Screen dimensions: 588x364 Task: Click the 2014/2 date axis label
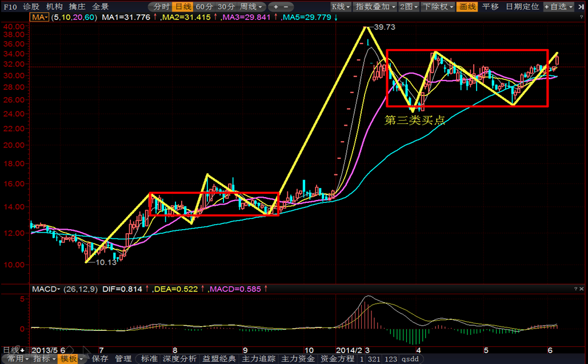(349, 350)
